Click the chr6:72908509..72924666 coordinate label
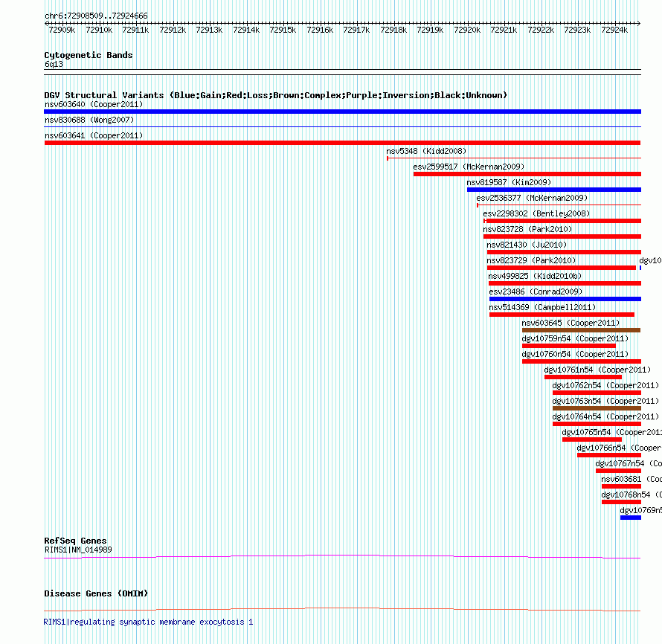The height and width of the screenshot is (644, 662). tap(96, 16)
